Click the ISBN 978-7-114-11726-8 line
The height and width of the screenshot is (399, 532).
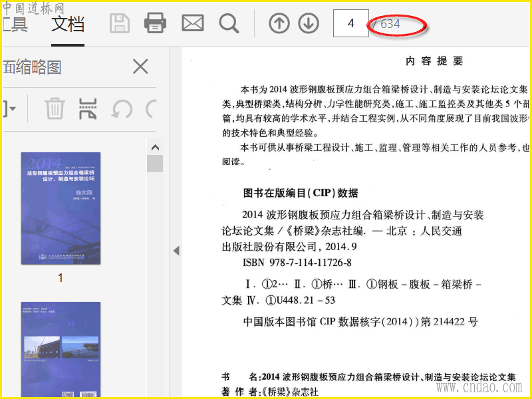click(297, 263)
